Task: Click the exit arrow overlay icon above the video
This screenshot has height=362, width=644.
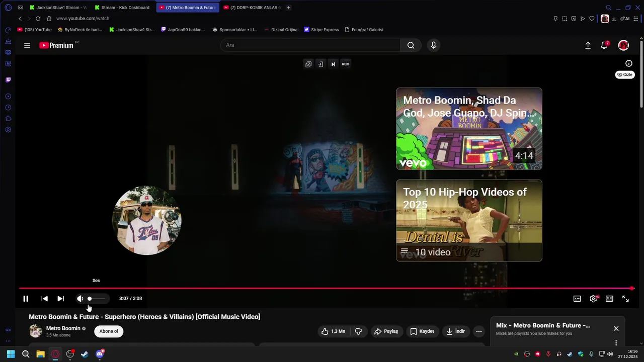Action: coord(320,64)
